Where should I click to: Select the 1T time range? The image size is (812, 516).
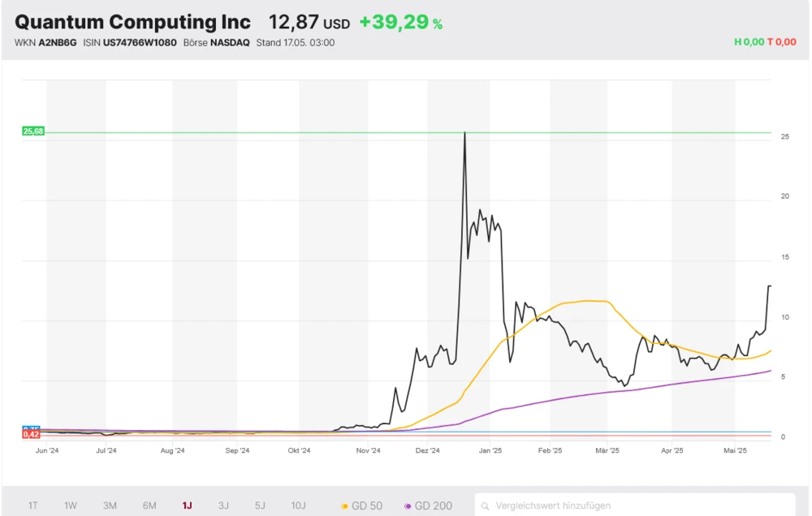tap(33, 505)
